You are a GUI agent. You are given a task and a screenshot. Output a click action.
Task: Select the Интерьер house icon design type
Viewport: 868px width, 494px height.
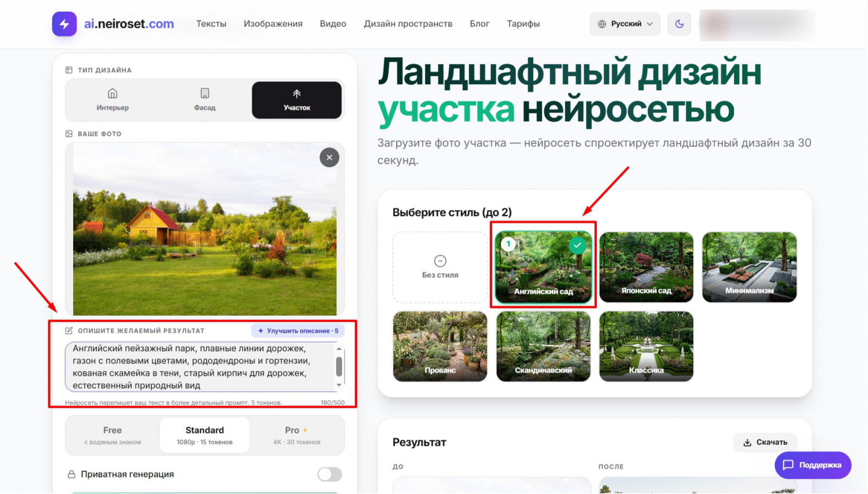coord(112,100)
